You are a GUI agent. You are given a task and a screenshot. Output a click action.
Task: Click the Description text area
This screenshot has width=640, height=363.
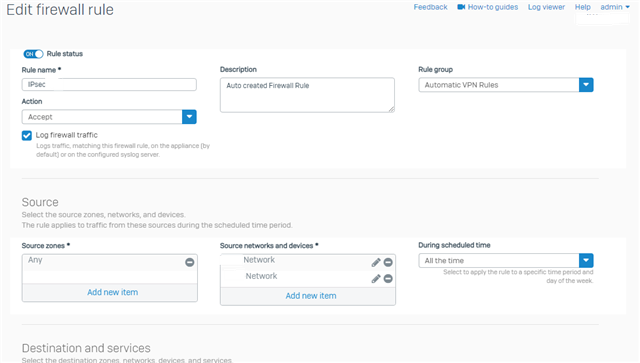tap(307, 95)
